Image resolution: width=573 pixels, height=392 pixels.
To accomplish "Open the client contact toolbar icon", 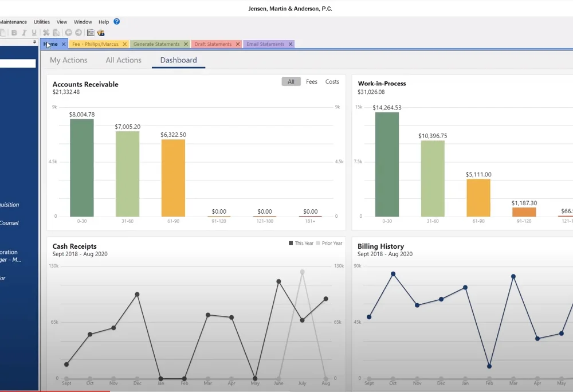I will pyautogui.click(x=101, y=33).
